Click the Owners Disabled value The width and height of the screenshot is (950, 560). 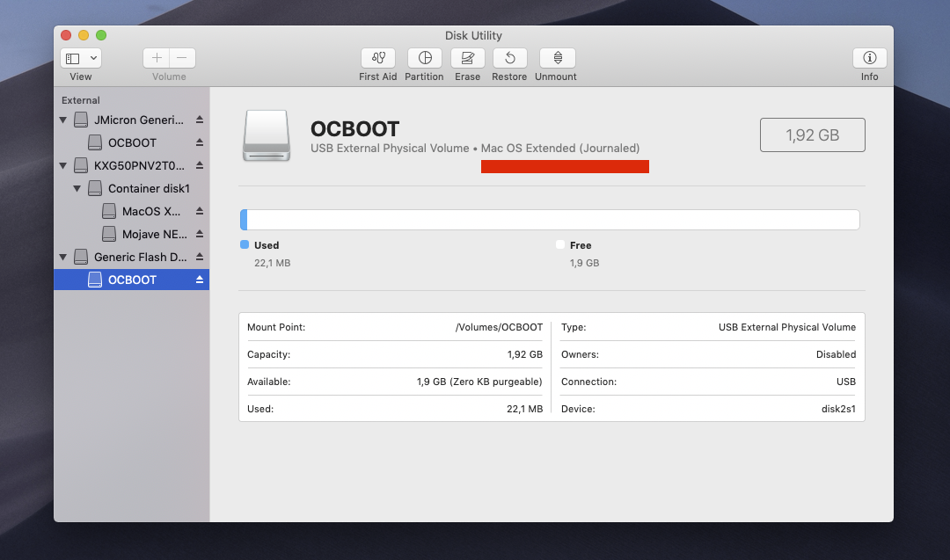pyautogui.click(x=837, y=354)
